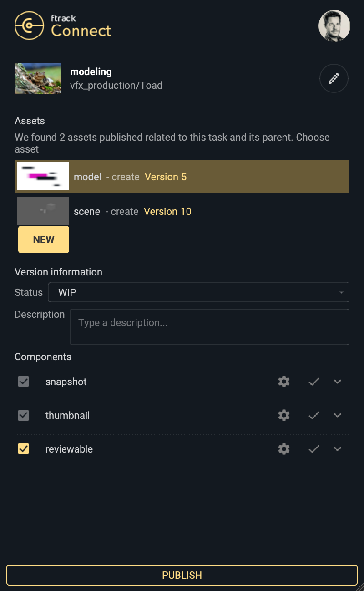Image resolution: width=364 pixels, height=591 pixels.
Task: Toggle the thumbnail component checkbox
Action: tap(24, 415)
